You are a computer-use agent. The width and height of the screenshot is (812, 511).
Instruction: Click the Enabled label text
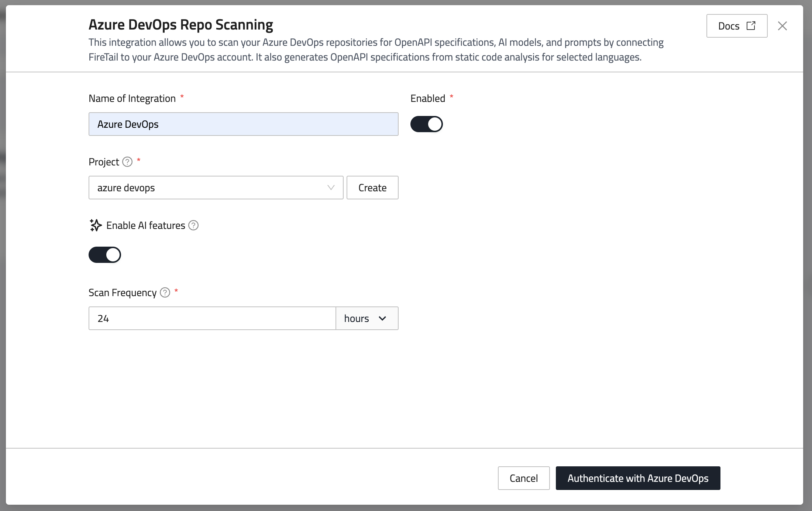click(x=427, y=98)
